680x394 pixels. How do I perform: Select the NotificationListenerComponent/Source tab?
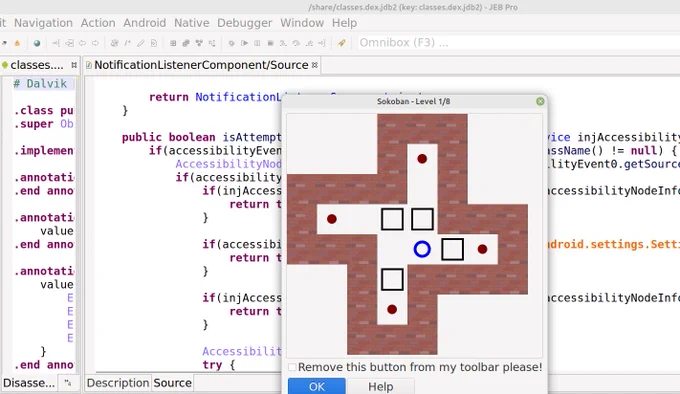click(x=201, y=65)
